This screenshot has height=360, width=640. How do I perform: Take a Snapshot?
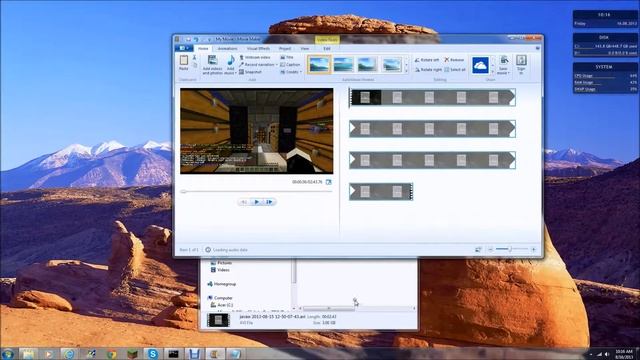tap(250, 72)
